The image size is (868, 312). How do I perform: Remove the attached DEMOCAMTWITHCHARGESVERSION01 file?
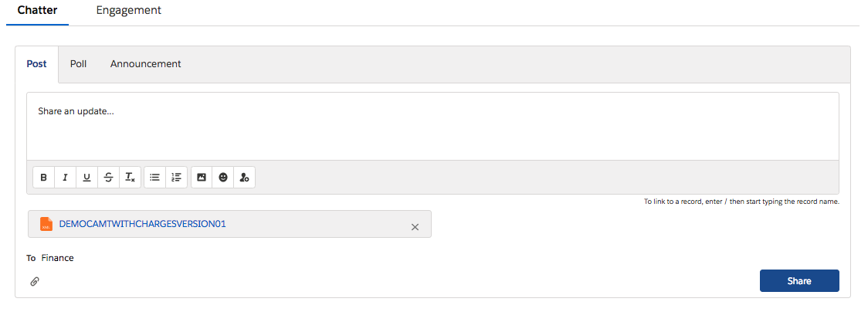pos(415,227)
